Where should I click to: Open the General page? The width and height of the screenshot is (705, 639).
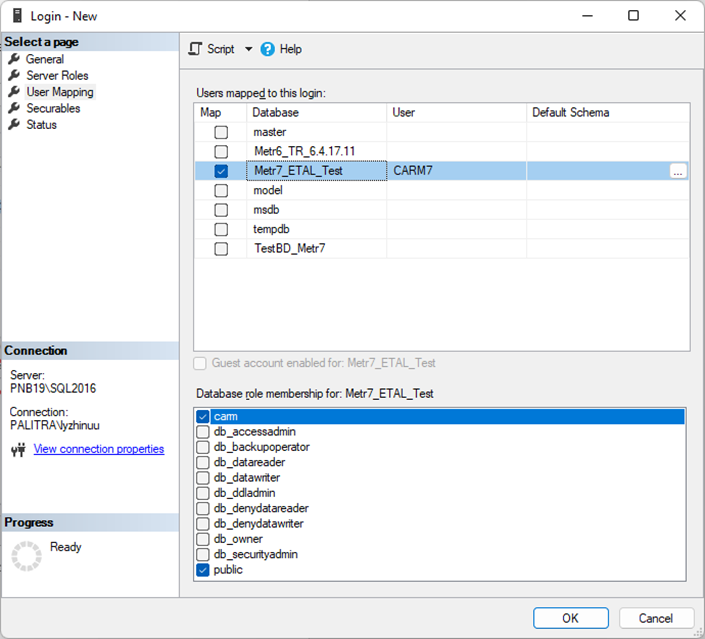pos(45,59)
